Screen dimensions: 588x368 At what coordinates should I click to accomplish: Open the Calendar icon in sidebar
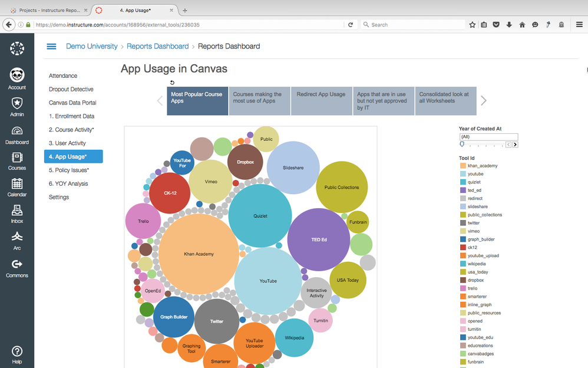tap(17, 183)
